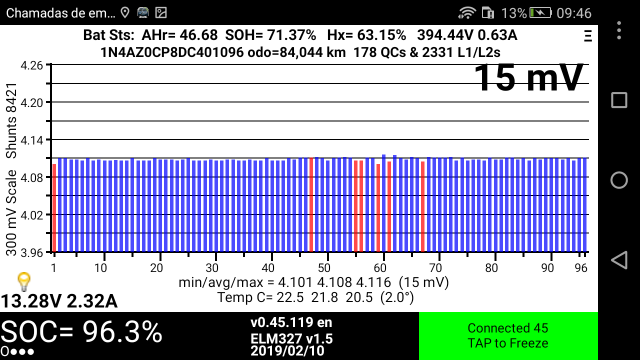
Task: Tap the screen page indicator dots
Action: coord(18,351)
